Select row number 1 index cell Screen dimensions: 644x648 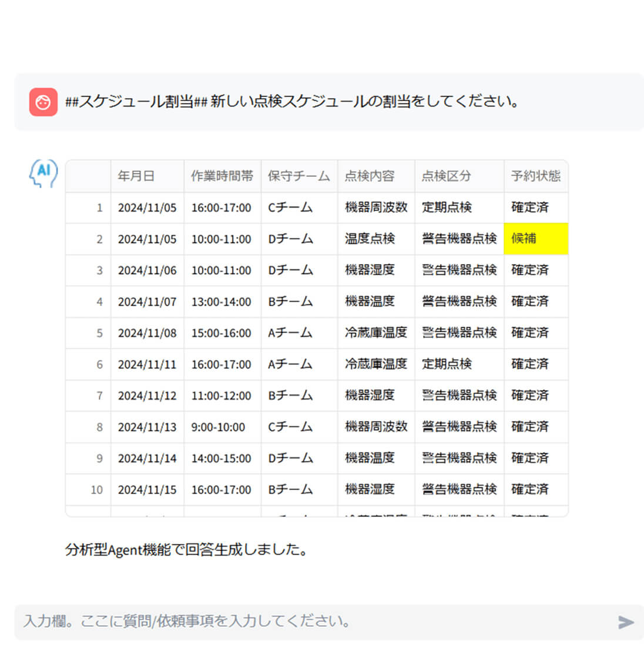tap(88, 208)
